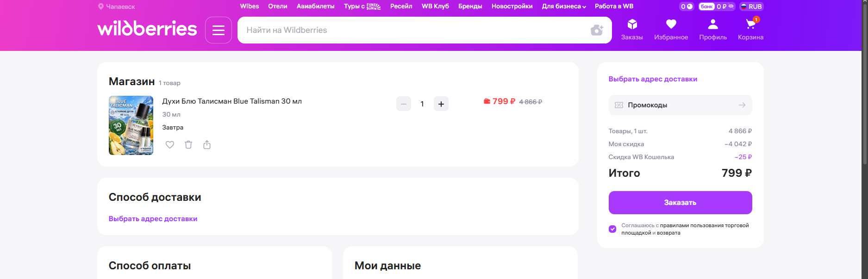The height and width of the screenshot is (279, 868).
Task: Click the Товары, 1 шт. row label
Action: coord(628,131)
